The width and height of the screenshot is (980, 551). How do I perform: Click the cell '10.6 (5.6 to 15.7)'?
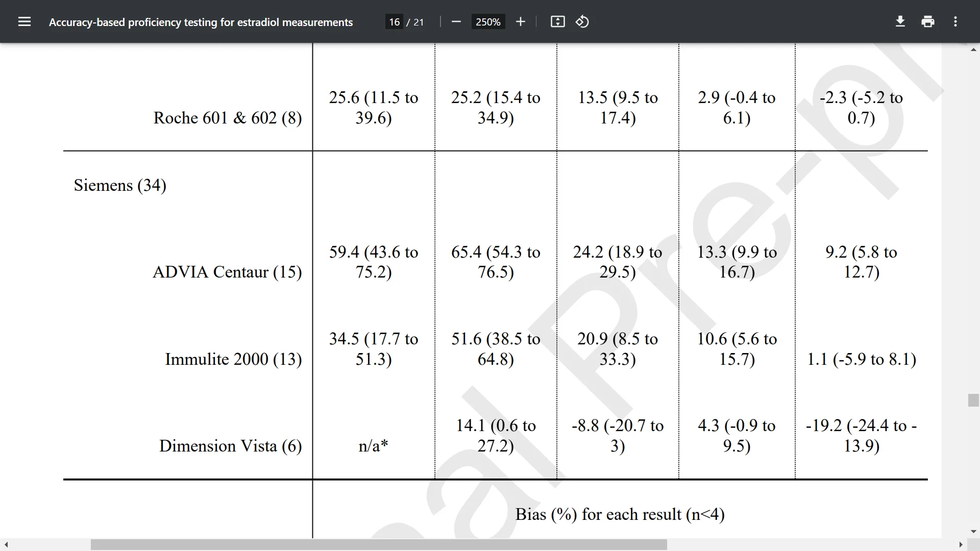(737, 349)
